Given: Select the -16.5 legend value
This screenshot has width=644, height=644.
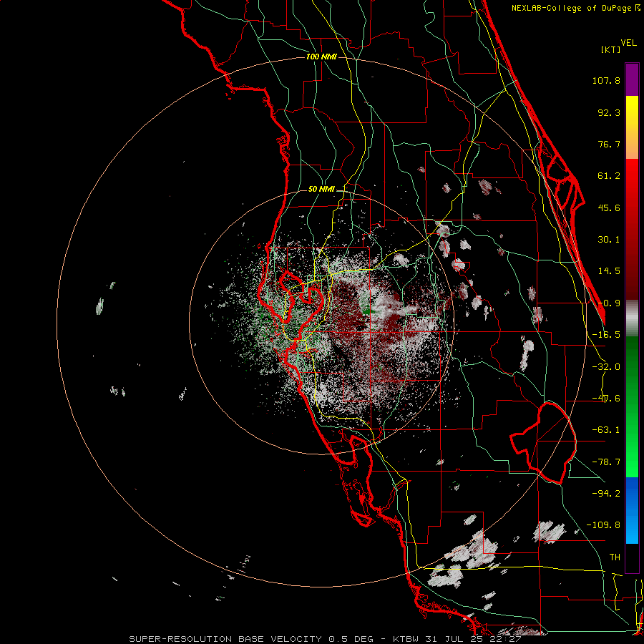Looking at the screenshot, I should (x=606, y=335).
